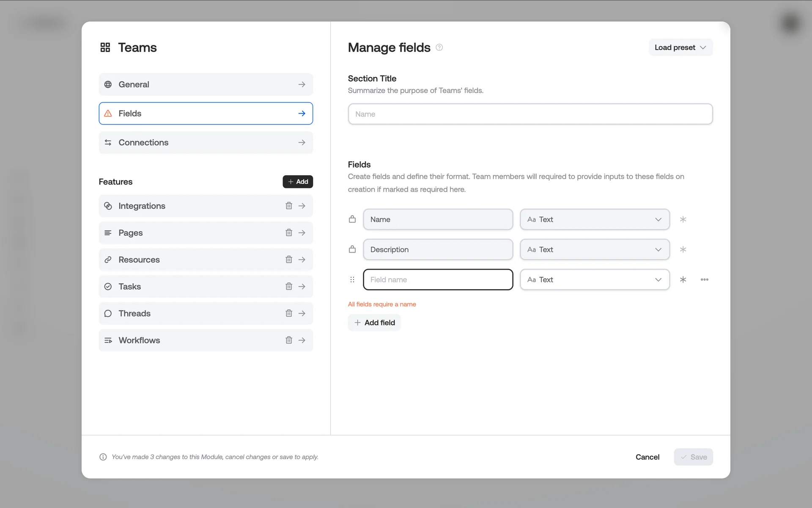Open the type dropdown for the new field
812x508 pixels.
[595, 279]
